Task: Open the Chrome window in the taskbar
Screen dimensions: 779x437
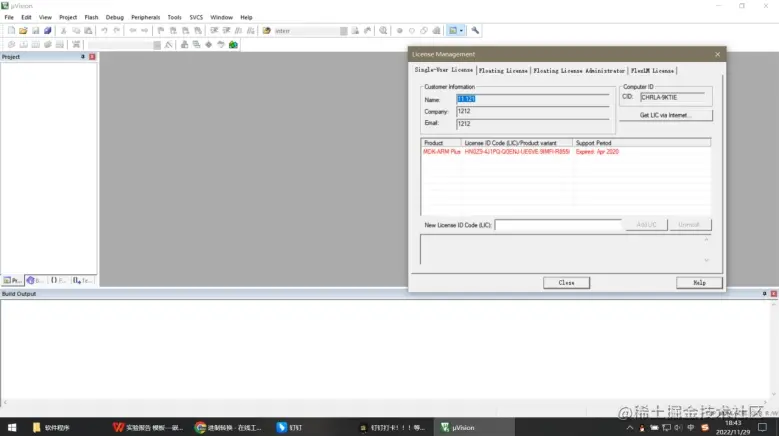Action: tap(229, 427)
